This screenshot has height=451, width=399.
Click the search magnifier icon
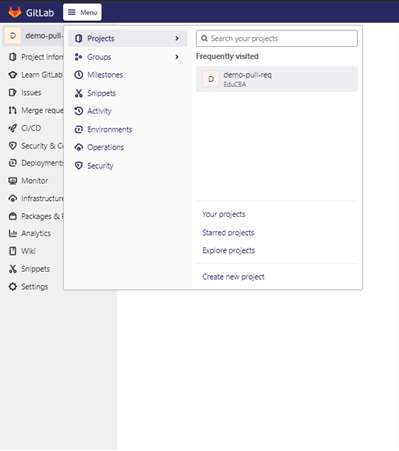(204, 39)
